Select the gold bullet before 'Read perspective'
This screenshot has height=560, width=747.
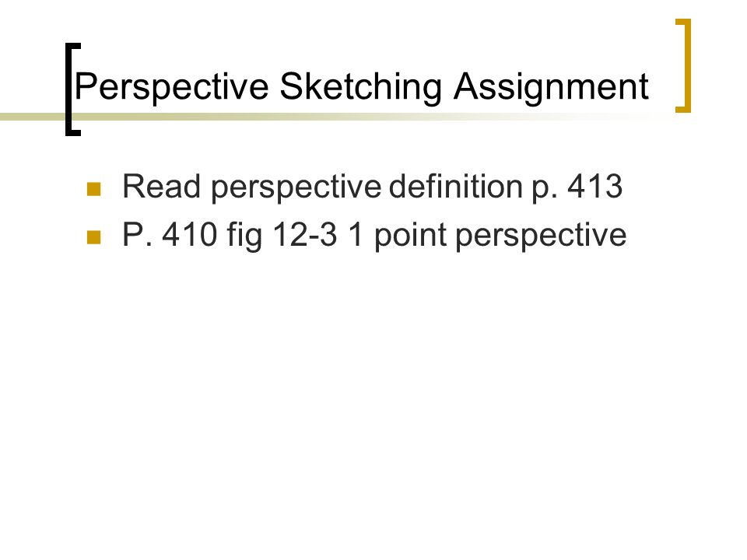click(94, 189)
